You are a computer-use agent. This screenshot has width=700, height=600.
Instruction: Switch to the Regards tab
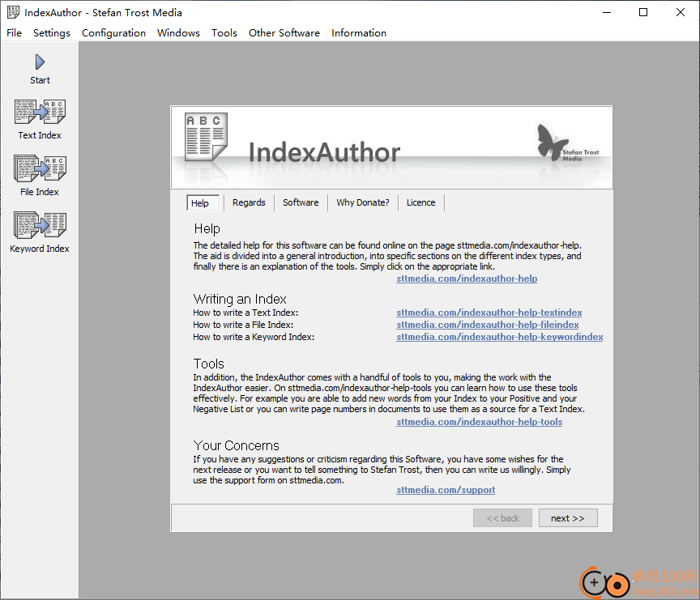pyautogui.click(x=249, y=202)
